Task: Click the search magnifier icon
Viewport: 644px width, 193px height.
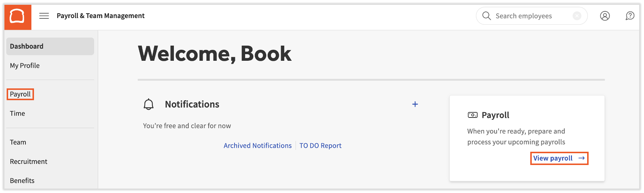Action: coord(486,16)
